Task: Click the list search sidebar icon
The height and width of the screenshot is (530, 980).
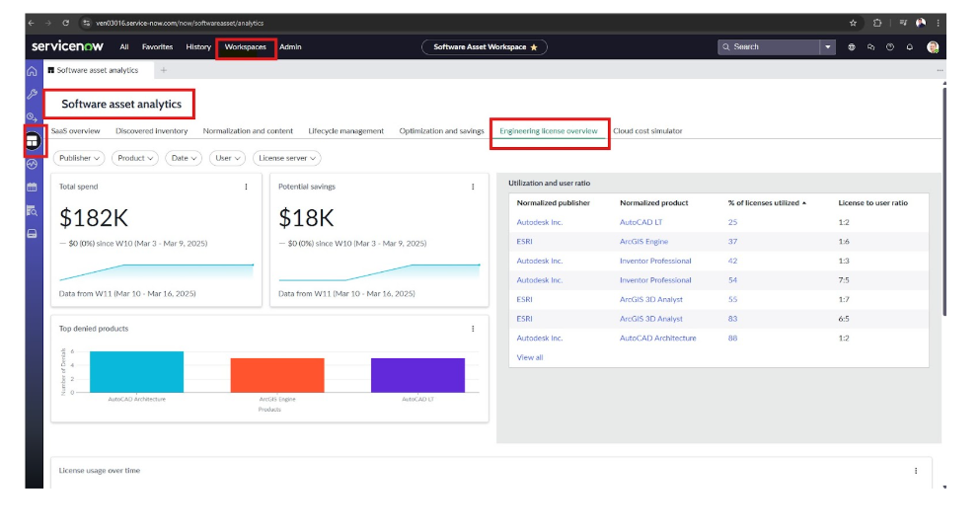Action: click(32, 210)
